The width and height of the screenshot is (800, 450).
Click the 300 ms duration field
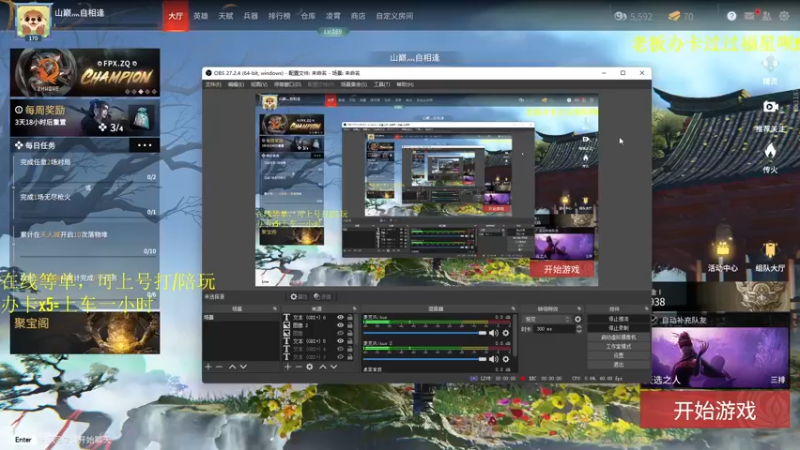(554, 329)
